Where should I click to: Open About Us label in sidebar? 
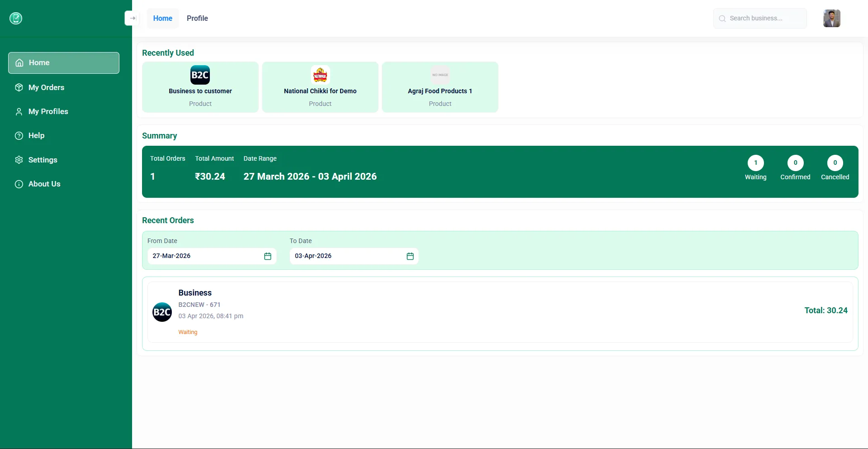[44, 184]
